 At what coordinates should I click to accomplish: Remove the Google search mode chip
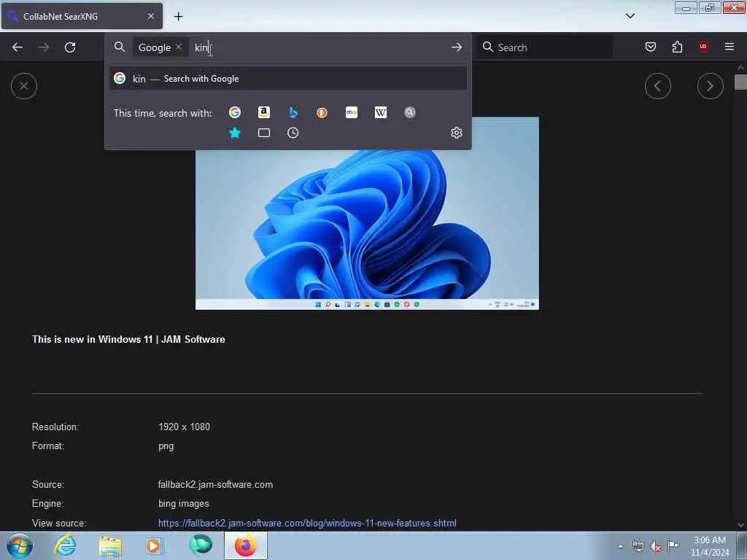(x=179, y=47)
